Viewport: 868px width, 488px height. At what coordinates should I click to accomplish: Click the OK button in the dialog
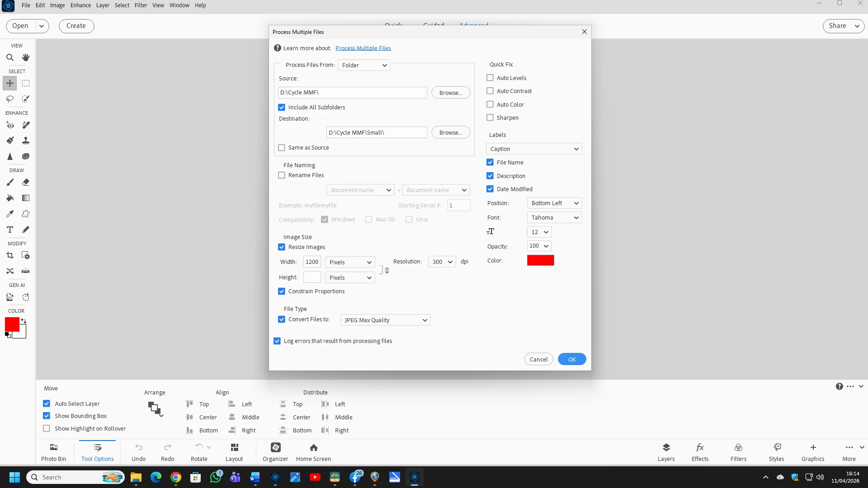coord(572,359)
